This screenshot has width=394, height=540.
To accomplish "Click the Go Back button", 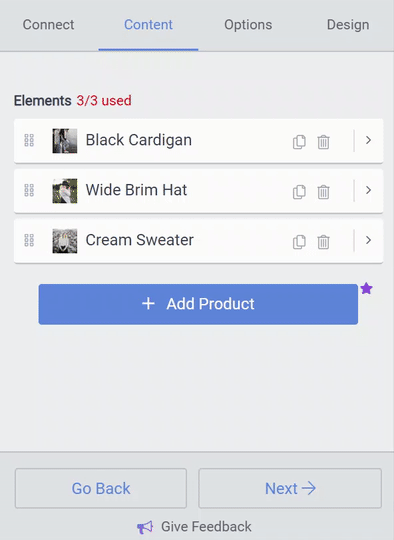I will [101, 488].
